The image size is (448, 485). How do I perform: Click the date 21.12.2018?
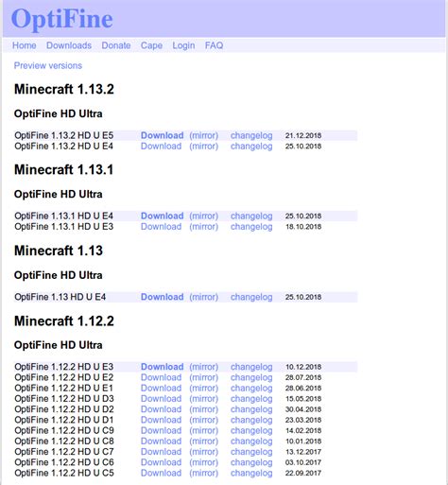pyautogui.click(x=303, y=135)
